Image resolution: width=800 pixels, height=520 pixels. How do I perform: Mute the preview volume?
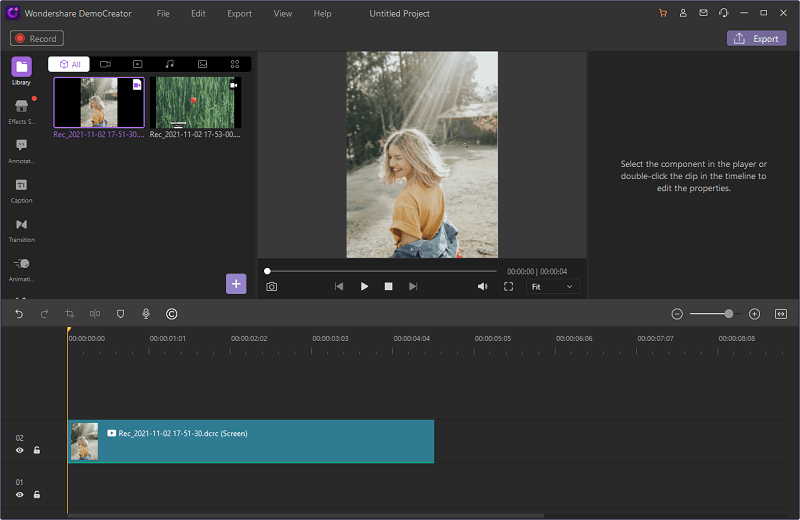pos(482,286)
